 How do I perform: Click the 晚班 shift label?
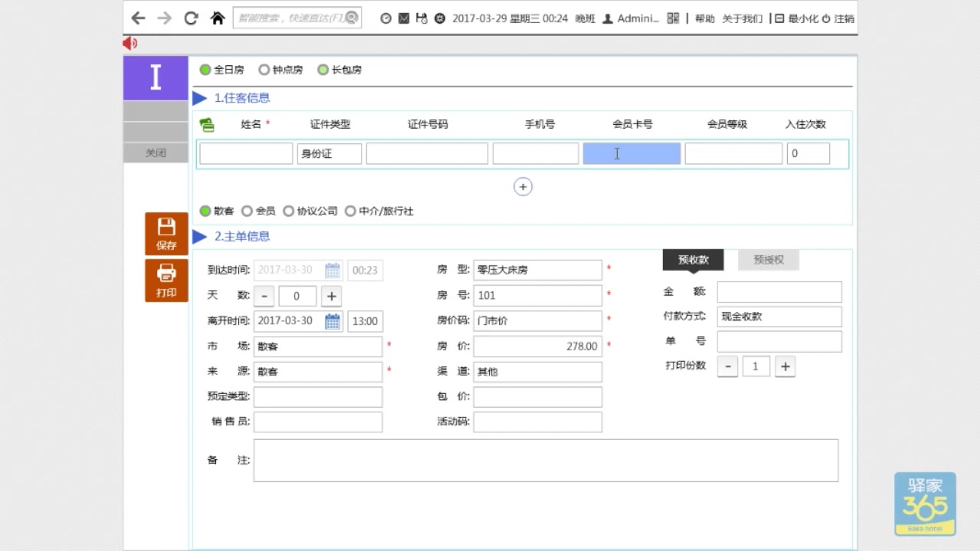[585, 18]
